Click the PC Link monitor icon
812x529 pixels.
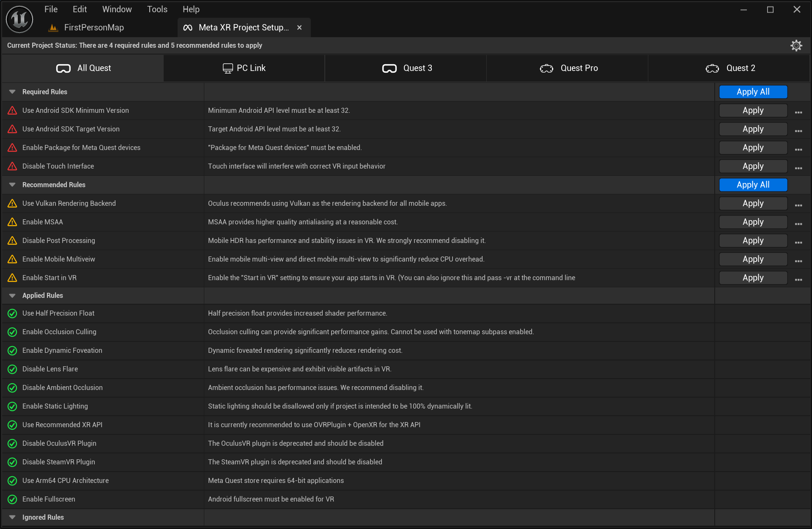228,68
